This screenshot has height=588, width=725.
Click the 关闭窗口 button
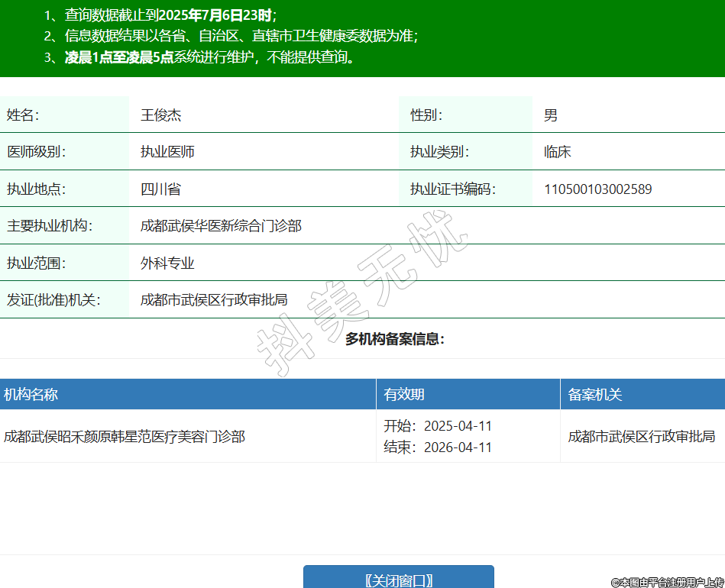click(x=398, y=579)
